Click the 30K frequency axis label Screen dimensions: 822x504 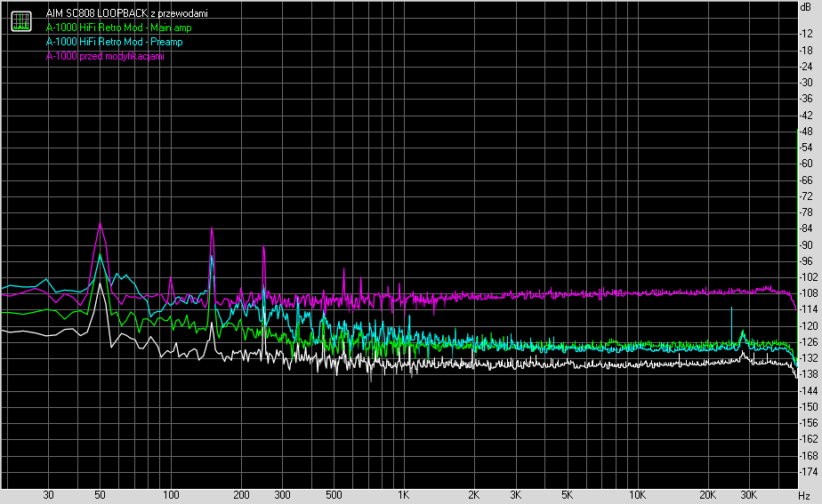pyautogui.click(x=749, y=494)
